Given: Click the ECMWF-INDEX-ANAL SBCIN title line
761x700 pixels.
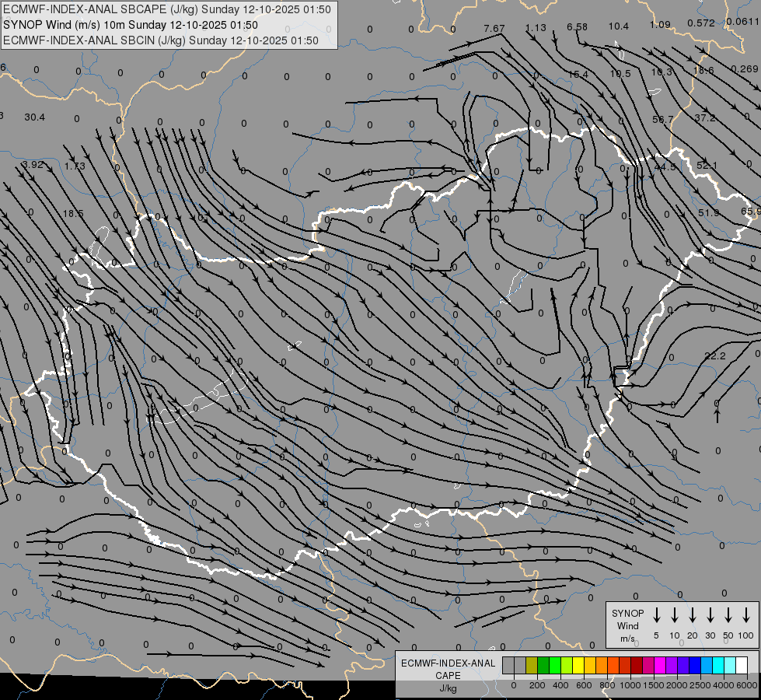Looking at the screenshot, I should point(161,40).
